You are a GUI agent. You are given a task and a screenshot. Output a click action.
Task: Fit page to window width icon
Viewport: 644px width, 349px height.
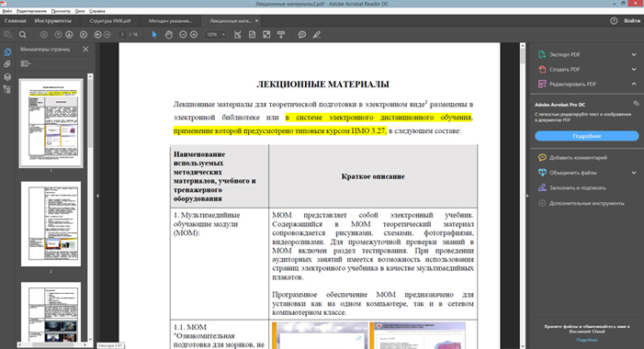[237, 35]
